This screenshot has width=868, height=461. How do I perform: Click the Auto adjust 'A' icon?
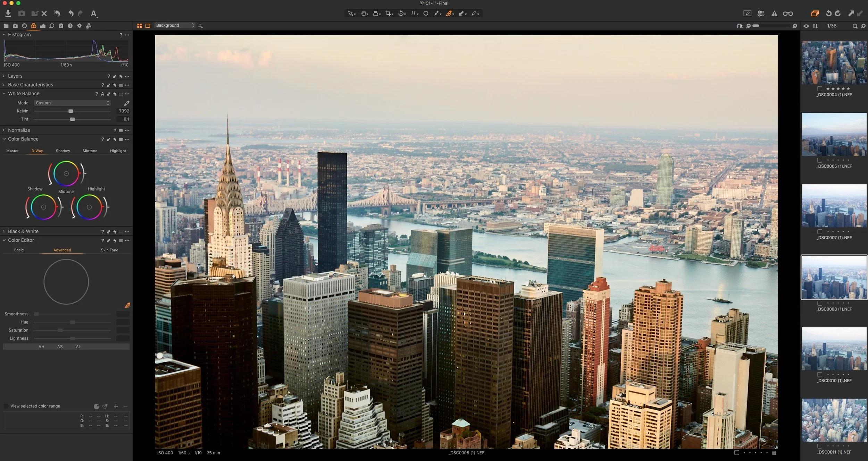93,14
